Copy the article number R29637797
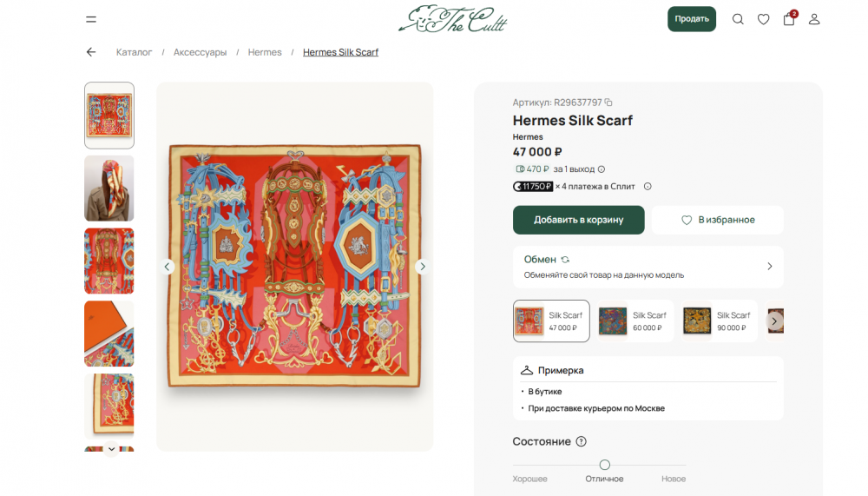868x496 pixels. (x=608, y=103)
